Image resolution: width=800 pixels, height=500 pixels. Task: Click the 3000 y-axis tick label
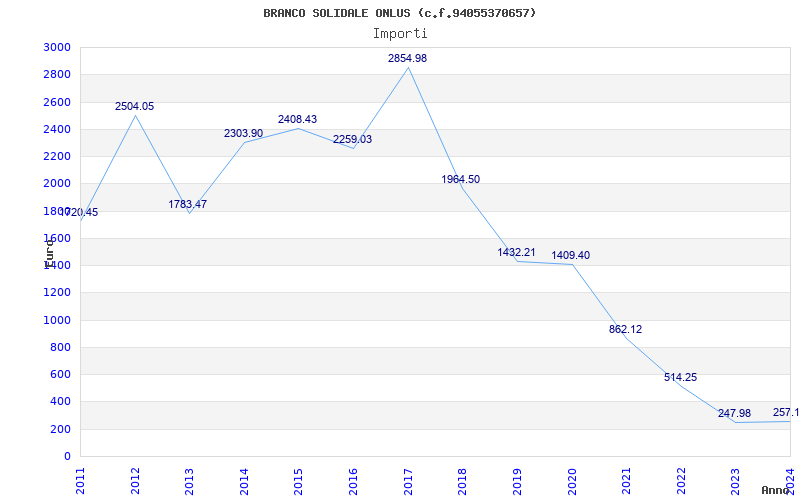57,47
